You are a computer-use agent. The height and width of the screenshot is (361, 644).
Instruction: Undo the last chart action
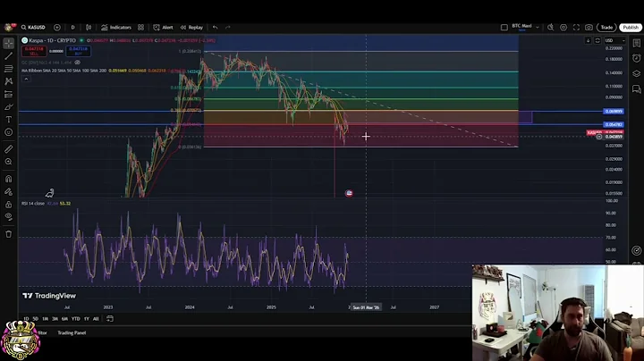click(216, 28)
